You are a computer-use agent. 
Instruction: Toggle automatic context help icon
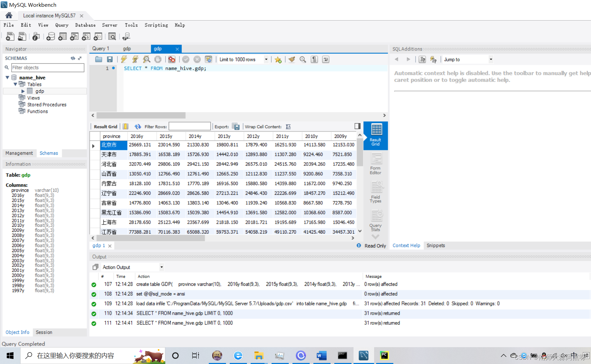[x=433, y=59]
